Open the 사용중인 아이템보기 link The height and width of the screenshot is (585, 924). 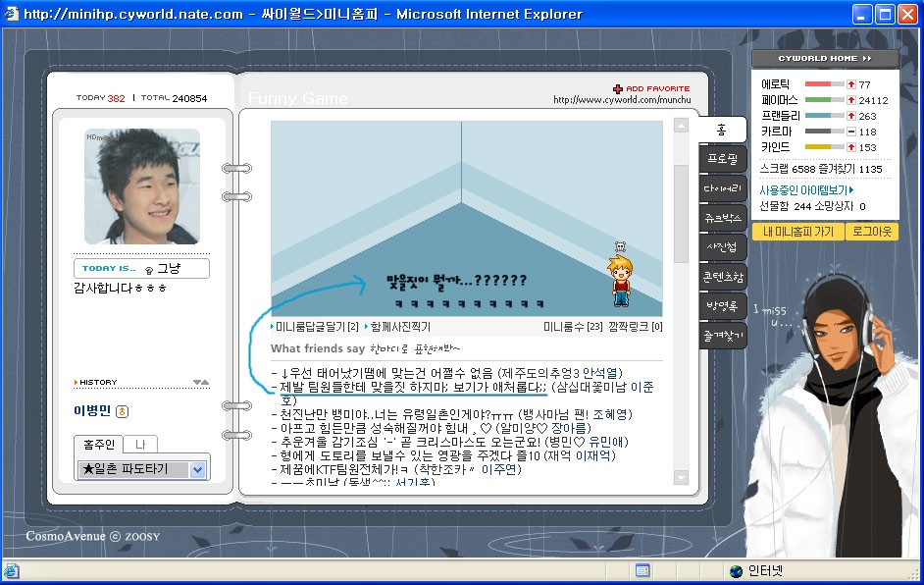(x=806, y=189)
